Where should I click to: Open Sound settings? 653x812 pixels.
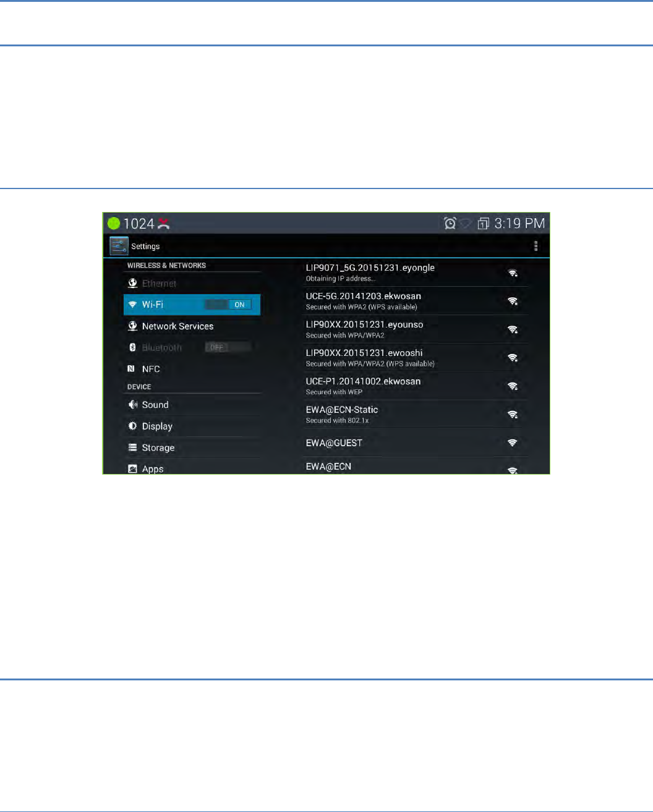point(192,404)
